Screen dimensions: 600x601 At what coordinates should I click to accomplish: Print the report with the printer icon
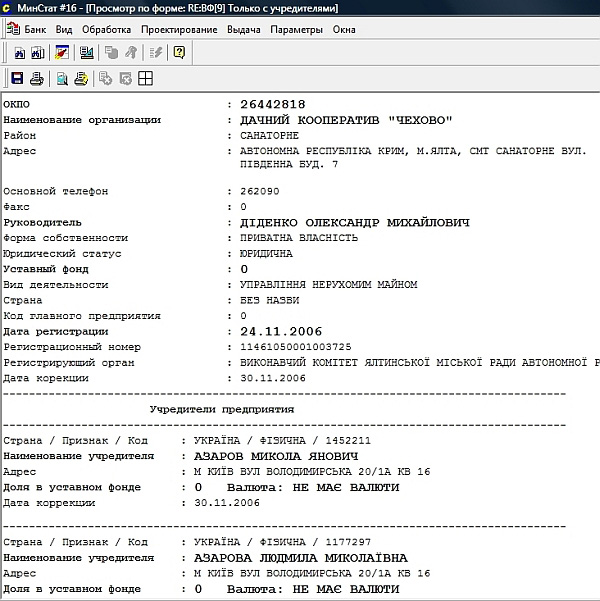[36, 78]
